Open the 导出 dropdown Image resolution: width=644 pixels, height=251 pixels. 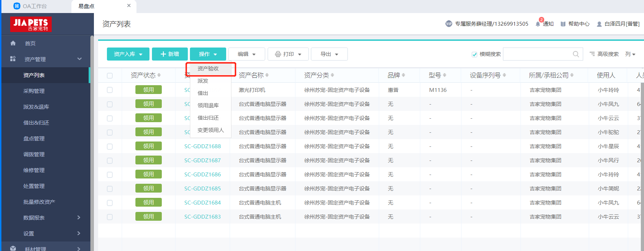pos(329,54)
